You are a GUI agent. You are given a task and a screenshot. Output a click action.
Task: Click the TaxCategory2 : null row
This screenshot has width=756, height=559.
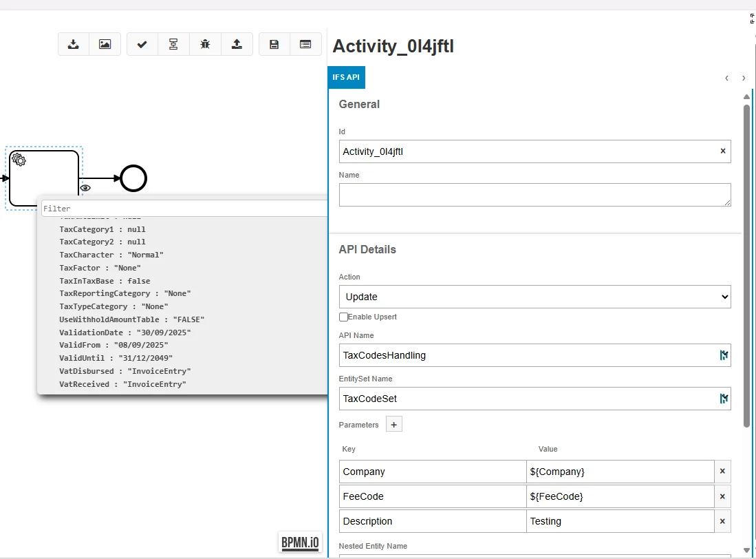102,242
